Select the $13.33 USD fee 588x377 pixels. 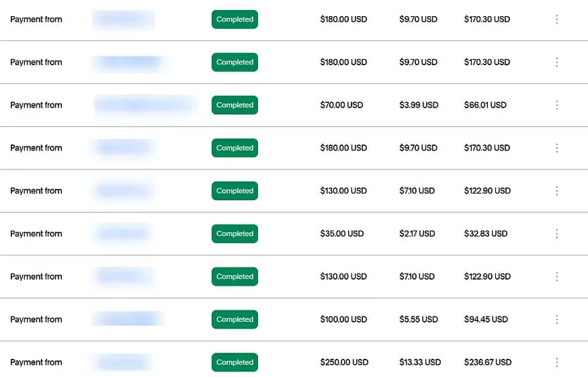point(420,362)
